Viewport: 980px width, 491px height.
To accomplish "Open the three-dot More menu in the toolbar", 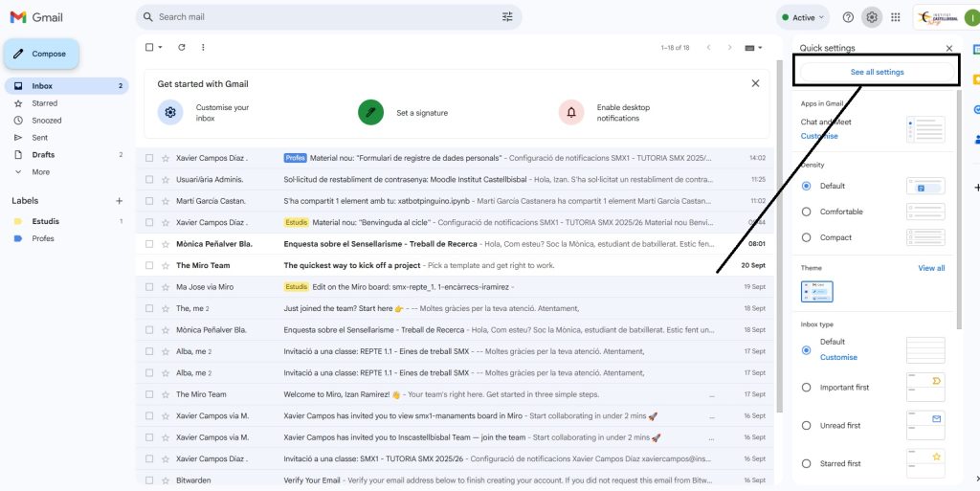I will pos(203,48).
